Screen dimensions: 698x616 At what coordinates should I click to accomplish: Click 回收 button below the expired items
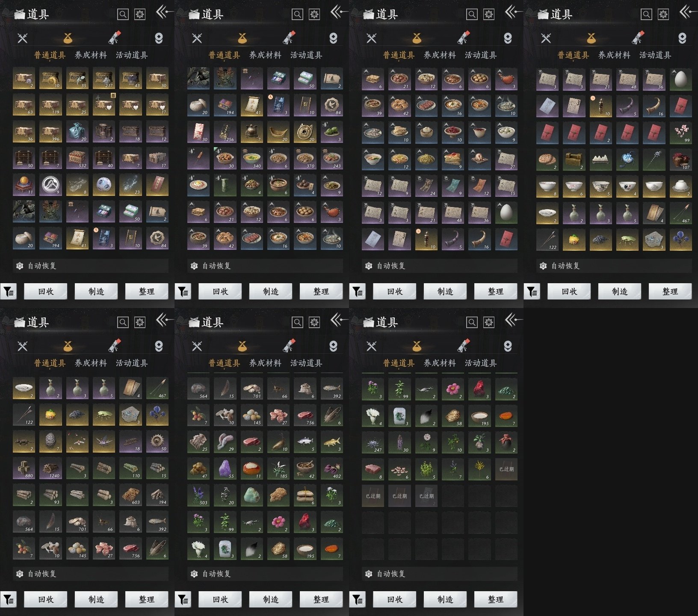pos(395,599)
